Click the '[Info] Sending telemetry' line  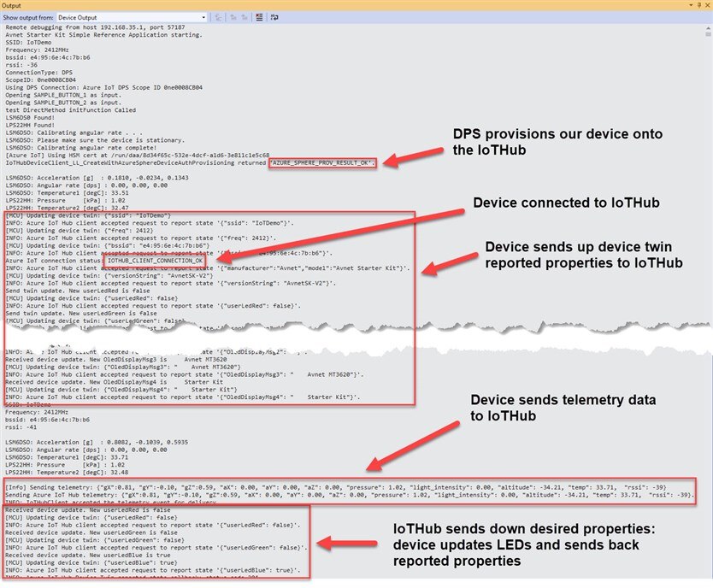pyautogui.click(x=336, y=487)
